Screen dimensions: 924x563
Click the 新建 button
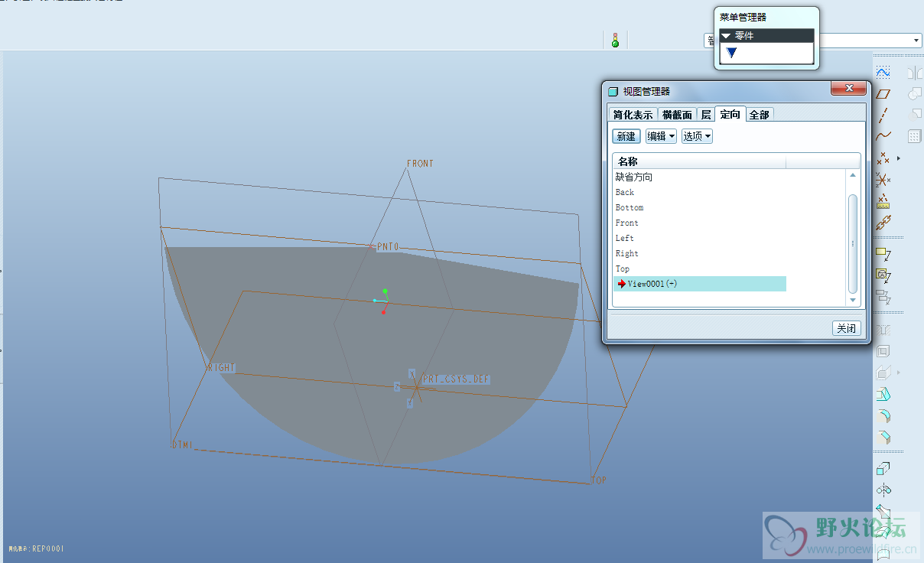pyautogui.click(x=626, y=136)
